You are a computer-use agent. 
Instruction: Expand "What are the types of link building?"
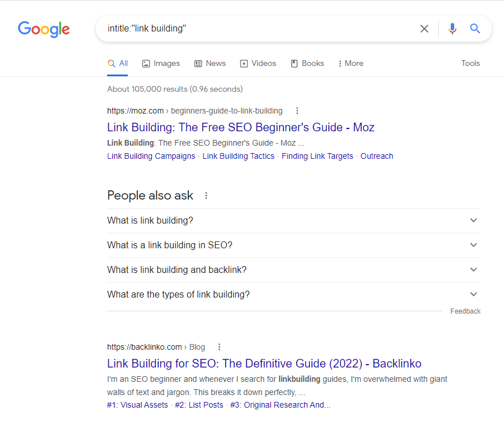473,295
